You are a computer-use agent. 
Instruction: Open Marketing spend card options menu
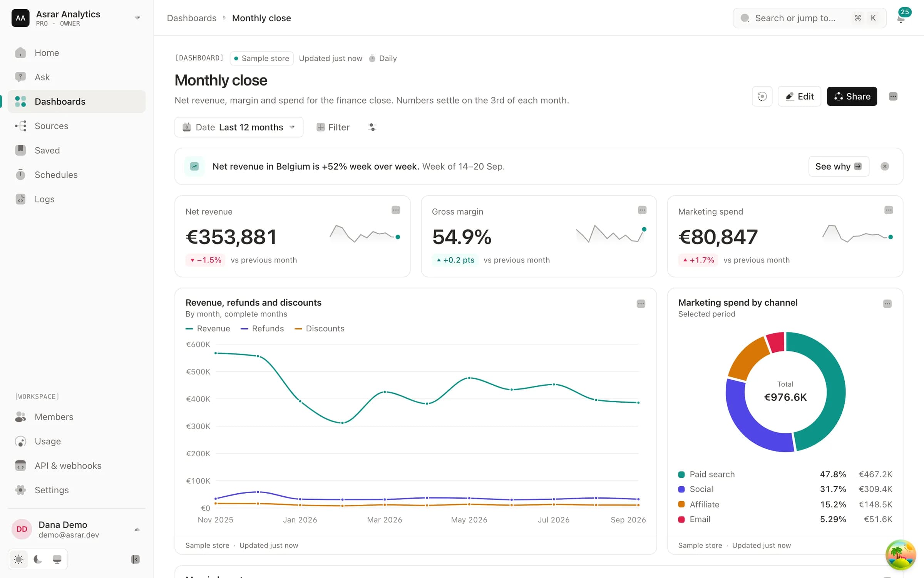click(x=889, y=210)
